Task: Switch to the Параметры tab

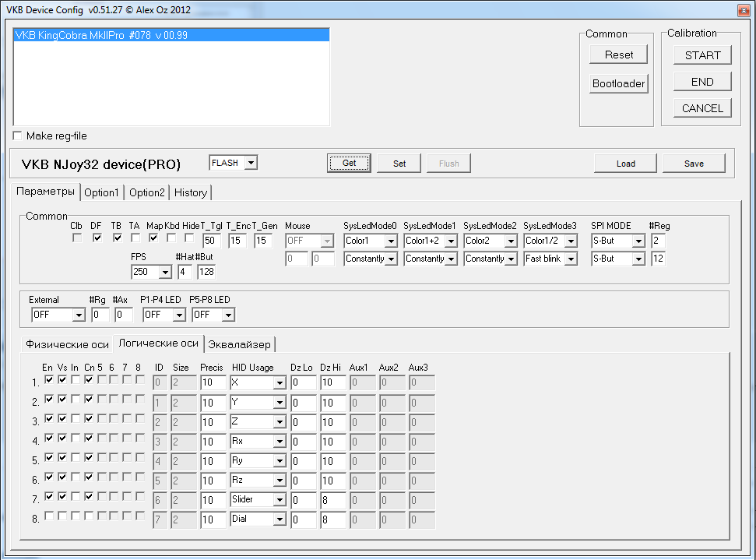Action: [x=45, y=192]
